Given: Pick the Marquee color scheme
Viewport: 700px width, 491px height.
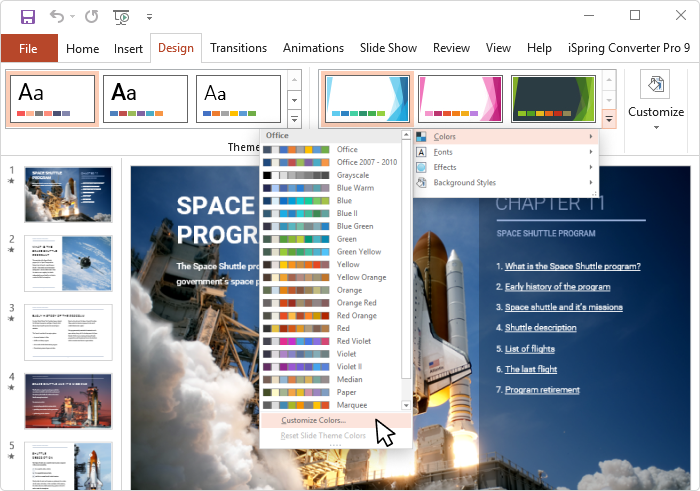Looking at the screenshot, I should 330,405.
